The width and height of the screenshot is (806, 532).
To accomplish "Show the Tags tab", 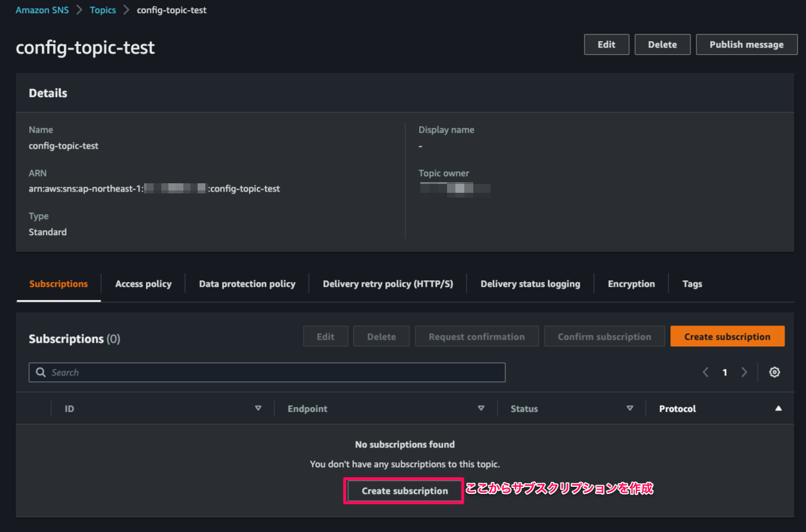I will [x=692, y=284].
